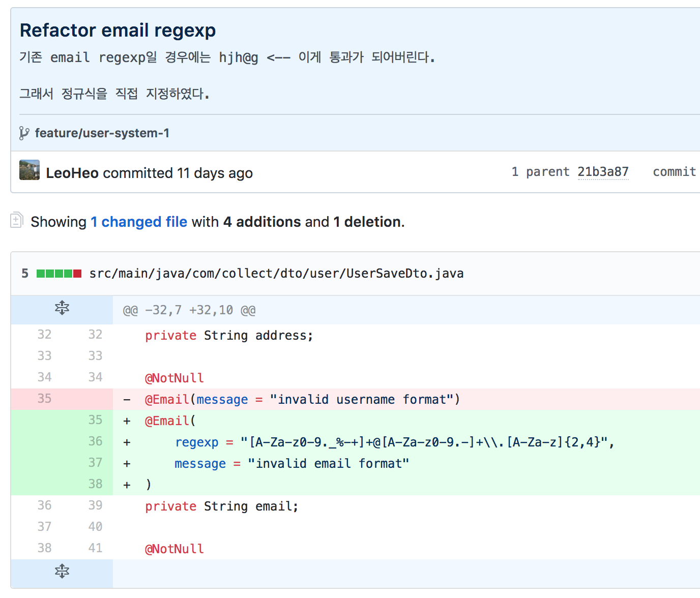Click the top unfold arrows to expand hidden lines
The height and width of the screenshot is (598, 700).
click(x=61, y=308)
